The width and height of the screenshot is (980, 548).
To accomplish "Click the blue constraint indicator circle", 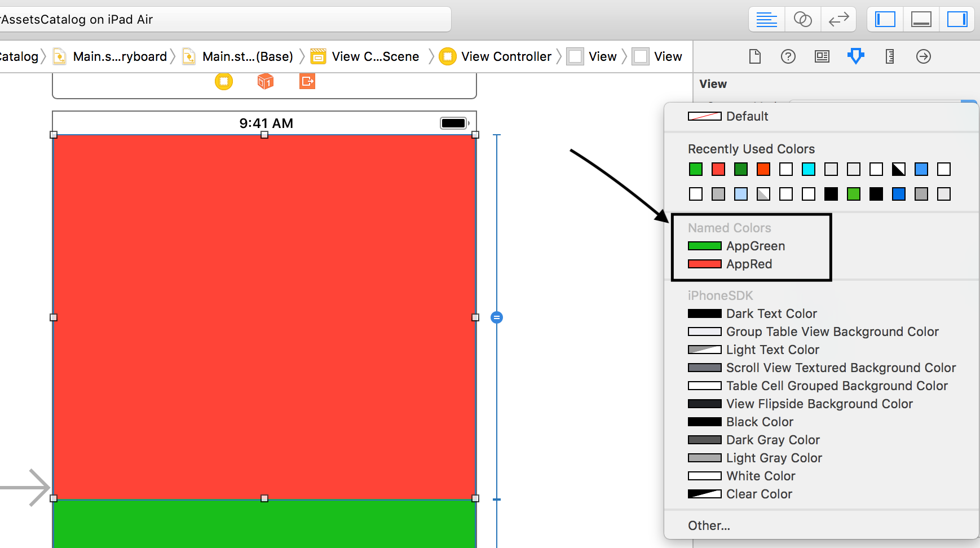I will pyautogui.click(x=497, y=317).
